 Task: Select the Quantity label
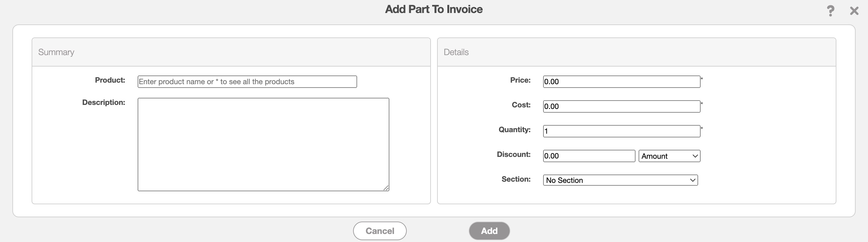coord(514,130)
